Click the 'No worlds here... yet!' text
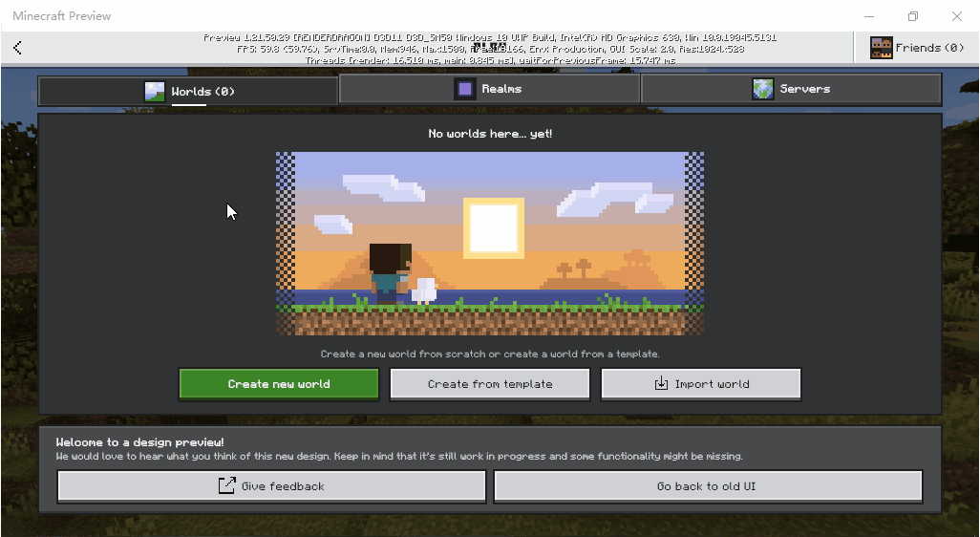Viewport: 980px width, 537px height. coord(490,133)
